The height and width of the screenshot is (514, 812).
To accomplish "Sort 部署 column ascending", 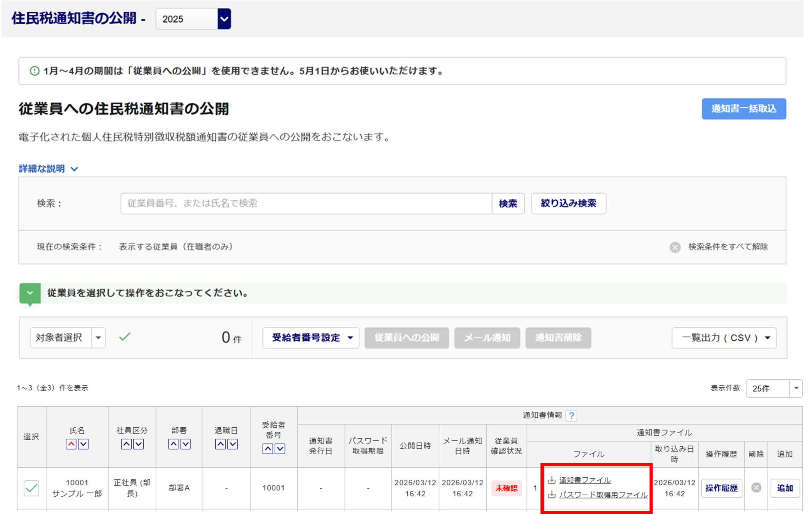I will [173, 444].
